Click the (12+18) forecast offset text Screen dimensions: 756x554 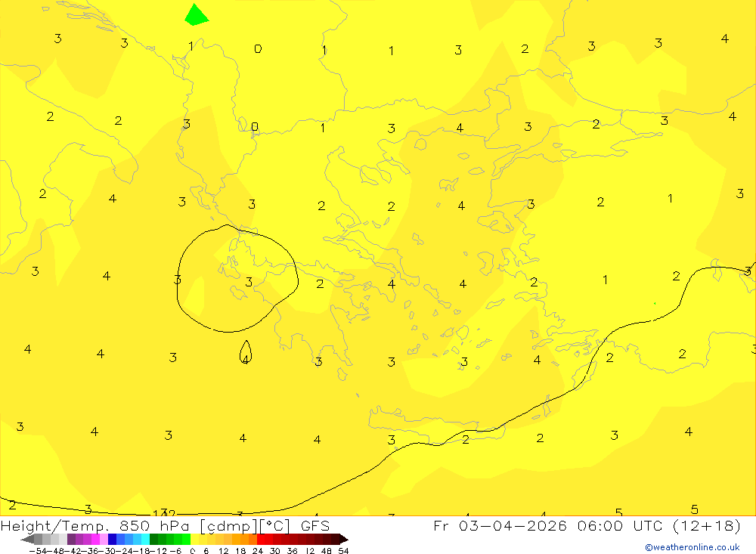pos(707,525)
